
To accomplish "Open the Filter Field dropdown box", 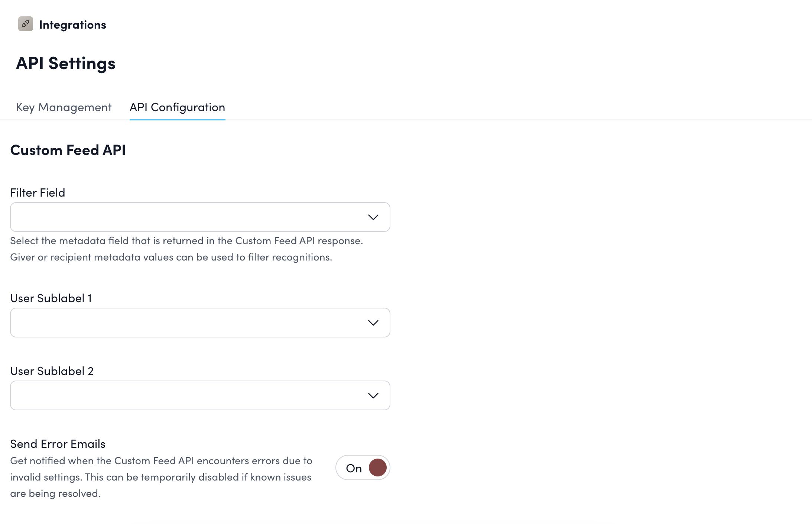I will click(x=186, y=217).
